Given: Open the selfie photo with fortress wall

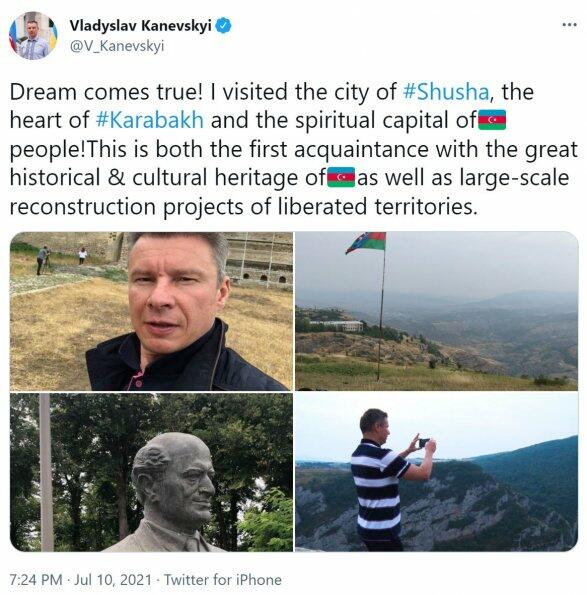Looking at the screenshot, I should pos(151,311).
